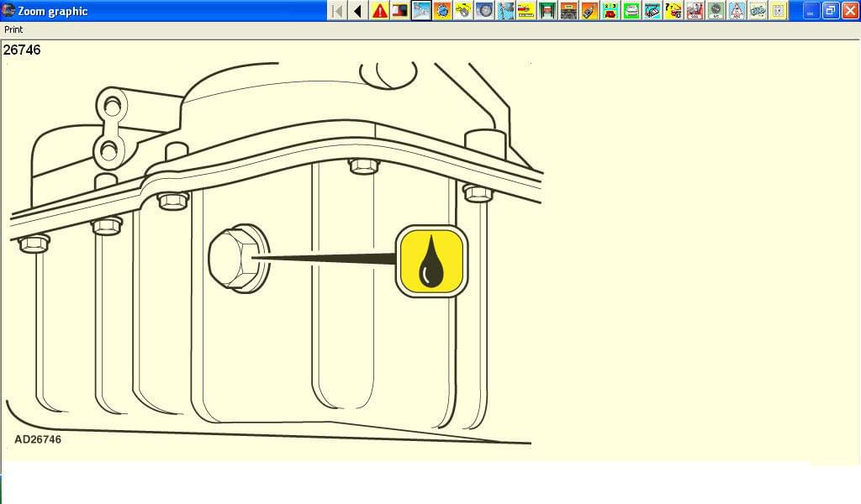Click the yellow oil drop symbol in graphic
Image resolution: width=861 pixels, height=504 pixels.
click(x=431, y=261)
